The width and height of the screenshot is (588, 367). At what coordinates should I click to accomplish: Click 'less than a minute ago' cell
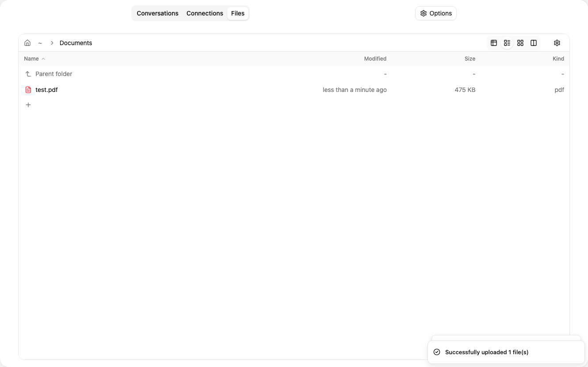(x=355, y=90)
